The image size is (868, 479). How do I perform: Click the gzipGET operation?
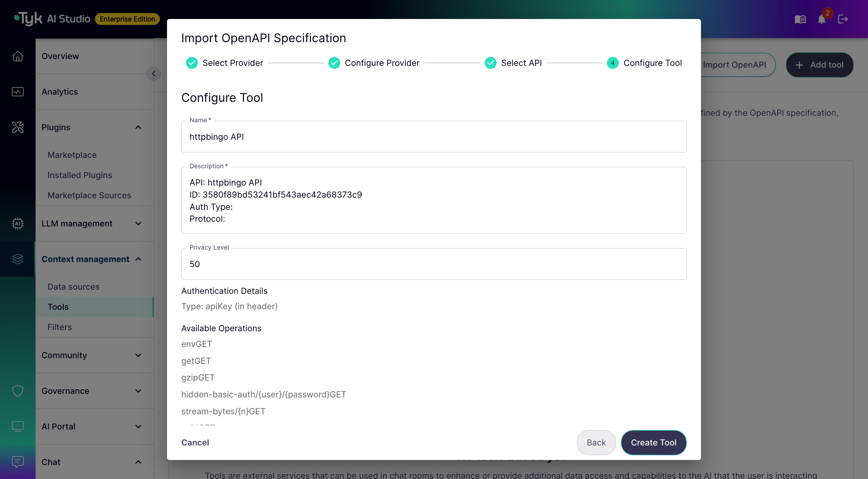click(x=198, y=378)
